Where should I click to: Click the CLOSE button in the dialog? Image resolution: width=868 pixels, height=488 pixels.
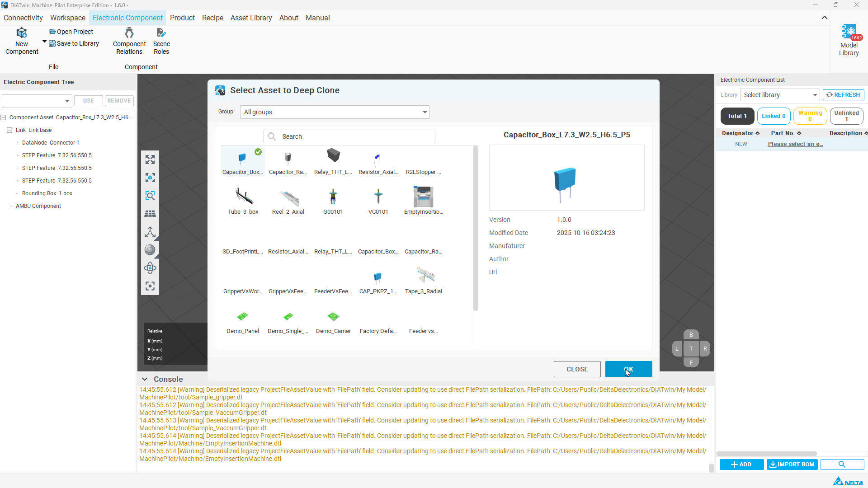coord(577,369)
